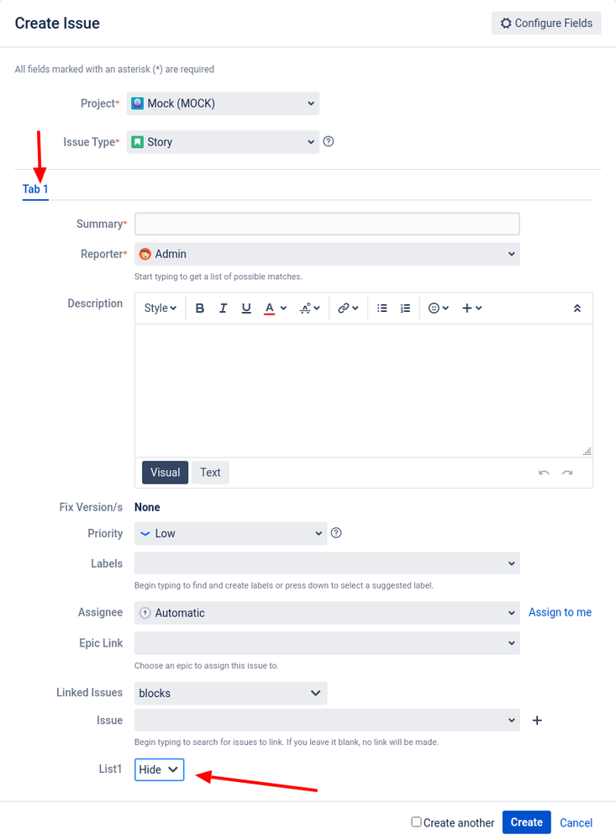Click the undo arrow icon in the editor
The height and width of the screenshot is (840, 616).
pos(544,473)
